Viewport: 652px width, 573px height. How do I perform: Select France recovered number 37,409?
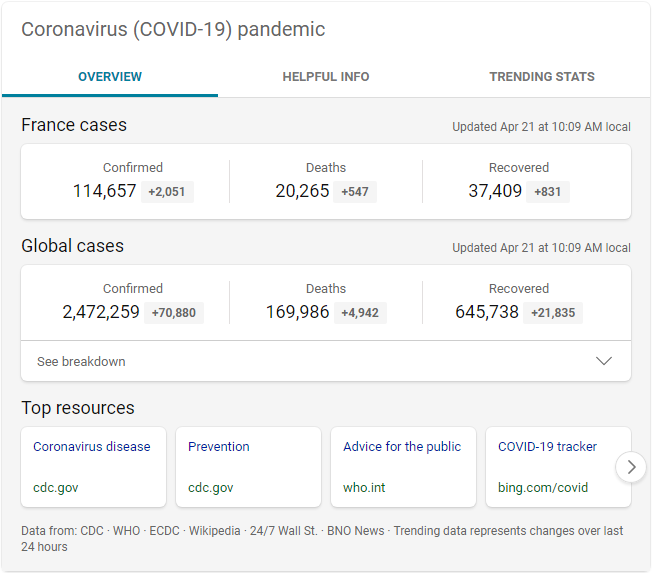click(x=495, y=191)
